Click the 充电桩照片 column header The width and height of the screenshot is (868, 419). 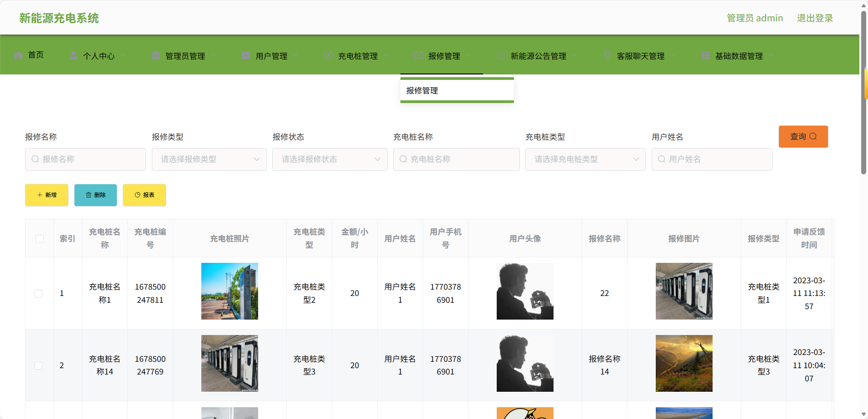pos(229,239)
